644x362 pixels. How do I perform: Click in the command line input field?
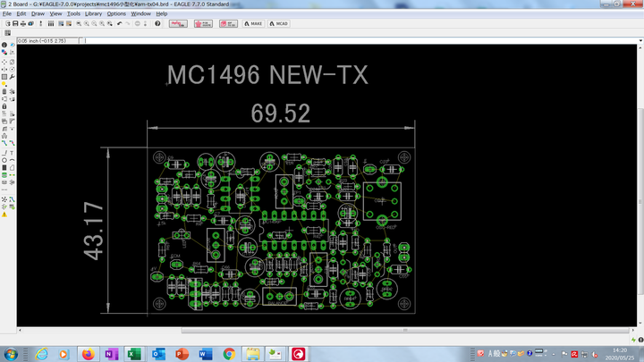pyautogui.click(x=361, y=40)
